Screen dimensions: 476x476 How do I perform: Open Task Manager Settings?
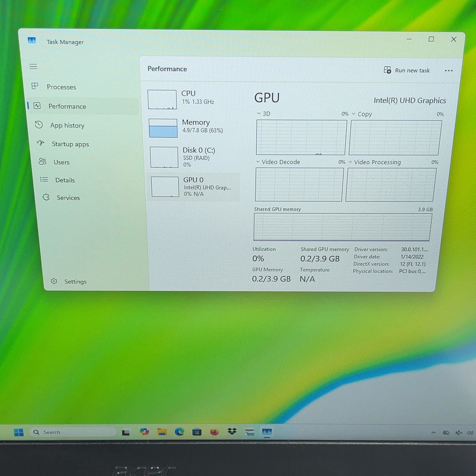[69, 282]
